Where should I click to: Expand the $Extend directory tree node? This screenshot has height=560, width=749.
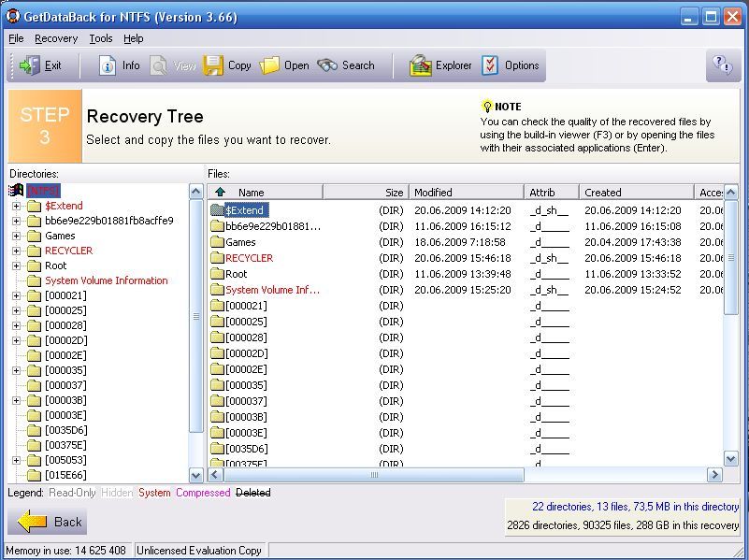click(x=16, y=206)
